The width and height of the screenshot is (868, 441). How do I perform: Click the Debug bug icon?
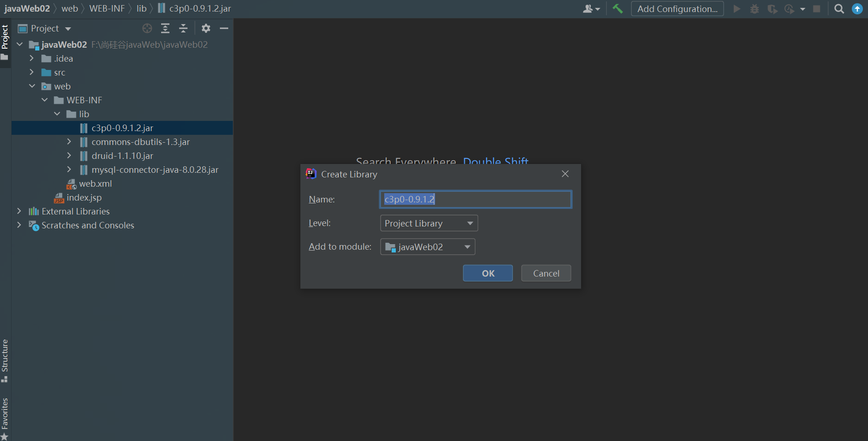click(755, 9)
